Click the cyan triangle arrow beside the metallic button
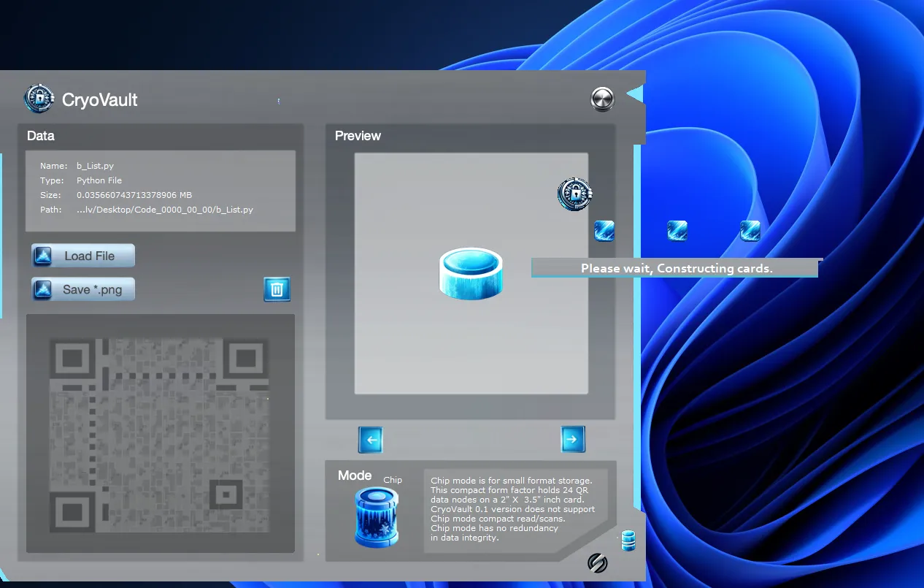The width and height of the screenshot is (924, 588). click(634, 94)
